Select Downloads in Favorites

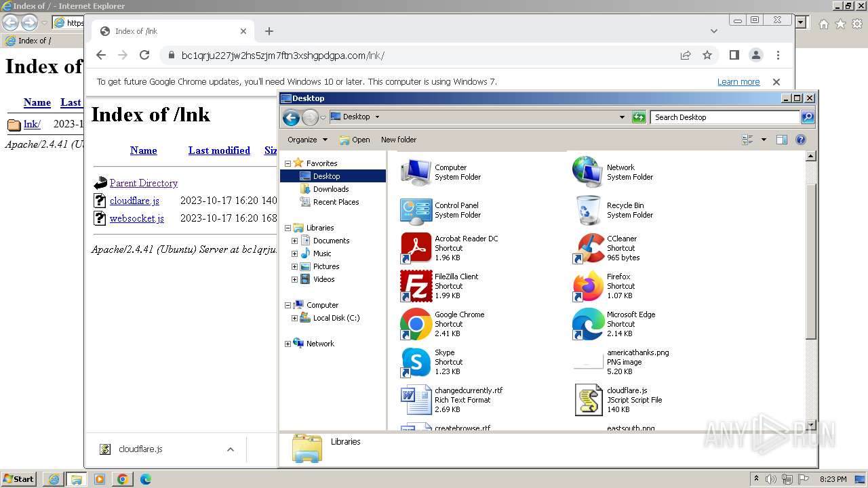click(x=331, y=189)
